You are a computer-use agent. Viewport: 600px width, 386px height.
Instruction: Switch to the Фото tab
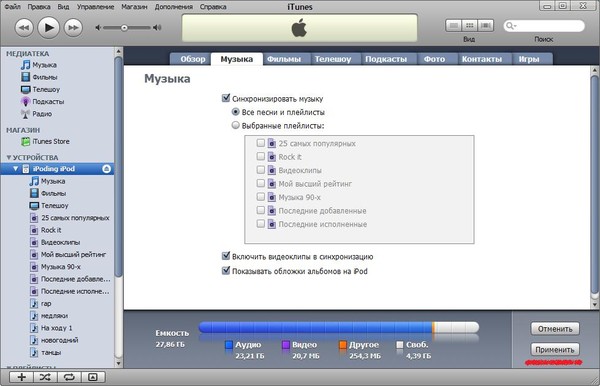coord(434,59)
